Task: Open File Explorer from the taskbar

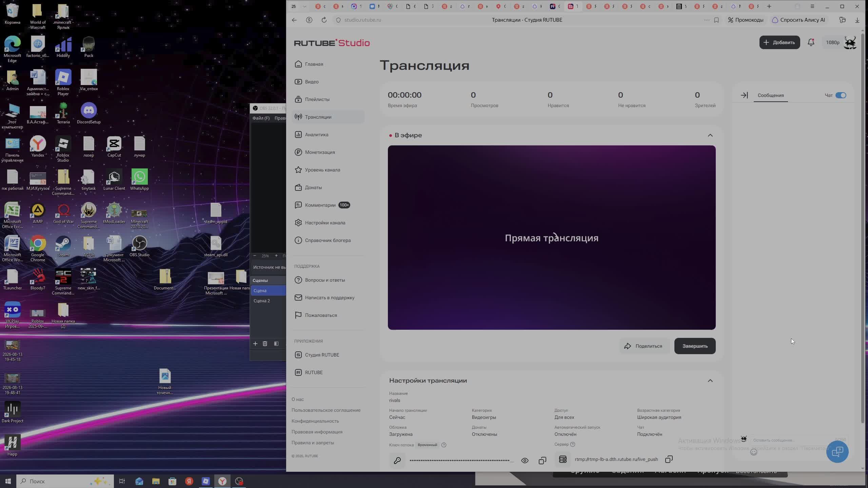Action: pyautogui.click(x=156, y=481)
